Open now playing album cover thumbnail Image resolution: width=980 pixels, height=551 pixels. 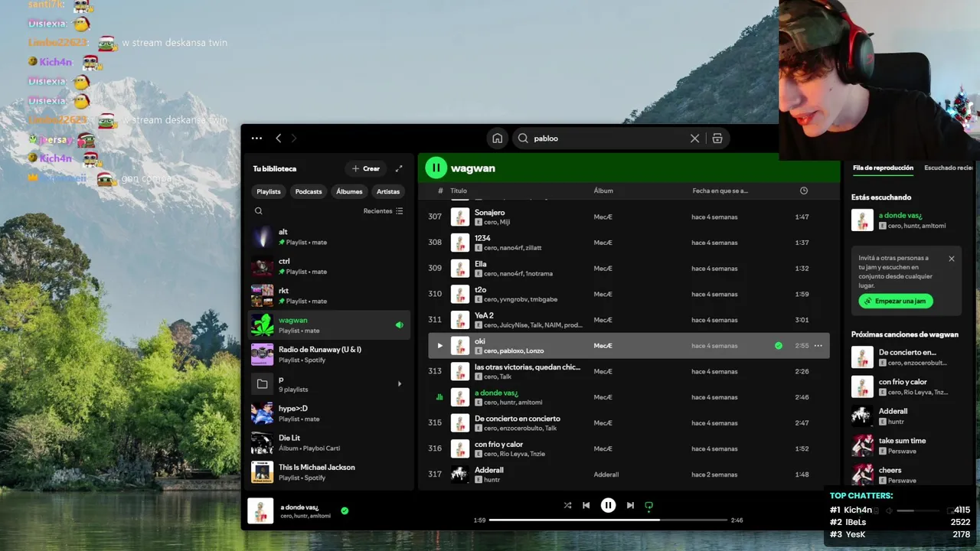click(x=260, y=510)
